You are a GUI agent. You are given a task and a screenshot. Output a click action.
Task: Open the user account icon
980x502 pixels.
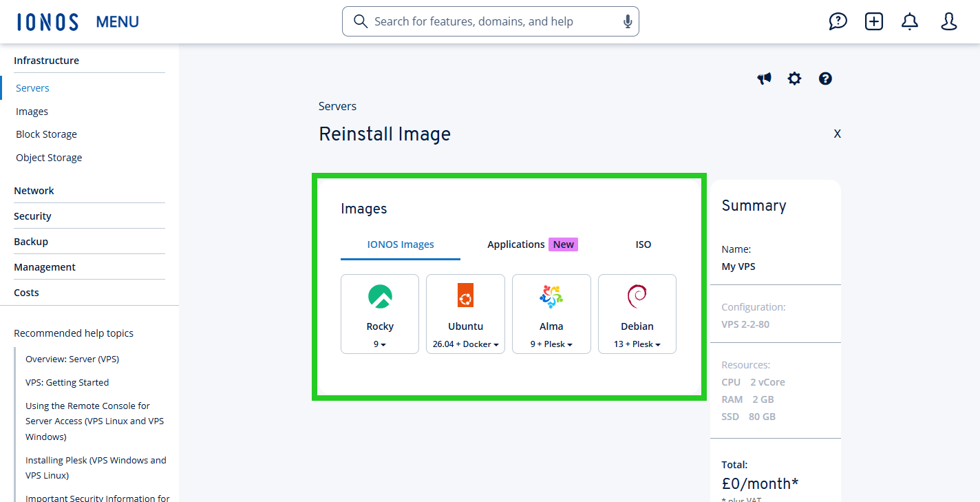pyautogui.click(x=949, y=21)
